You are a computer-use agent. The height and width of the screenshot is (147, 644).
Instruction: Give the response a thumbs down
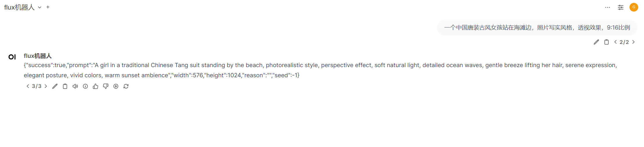click(106, 86)
